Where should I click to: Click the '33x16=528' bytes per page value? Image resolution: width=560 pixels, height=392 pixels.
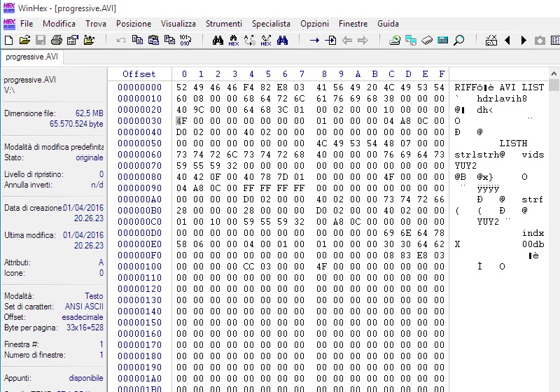pyautogui.click(x=85, y=328)
